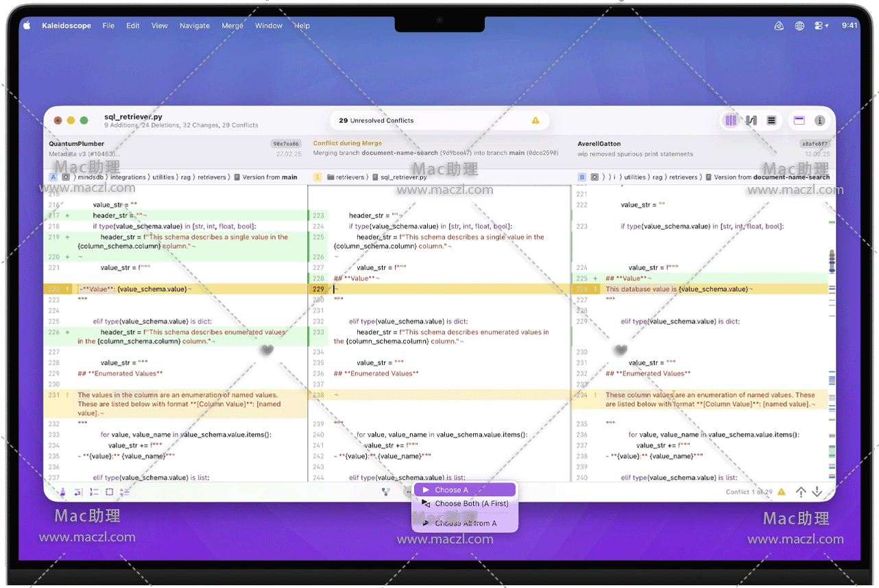Screen dimensions: 879x588
Task: Switch to unified view layout icon
Action: click(x=771, y=121)
